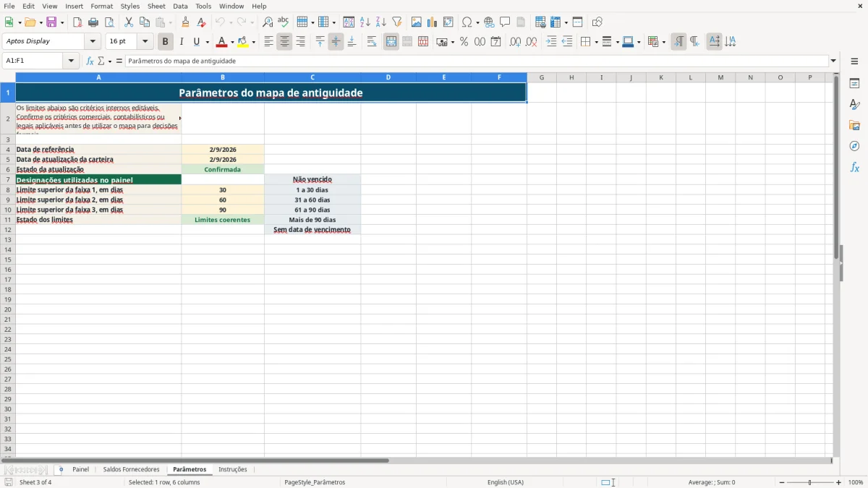Open the sidebar Functions panel
Screen dimensions: 868x488
[x=854, y=168]
